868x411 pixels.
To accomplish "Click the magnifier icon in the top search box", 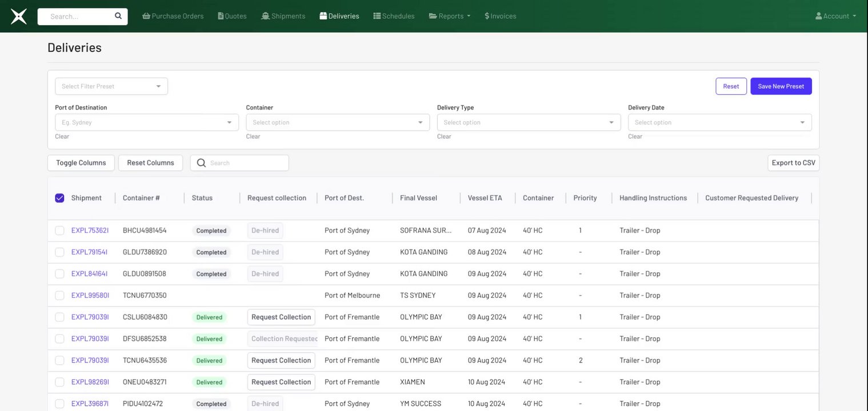I will [x=118, y=16].
